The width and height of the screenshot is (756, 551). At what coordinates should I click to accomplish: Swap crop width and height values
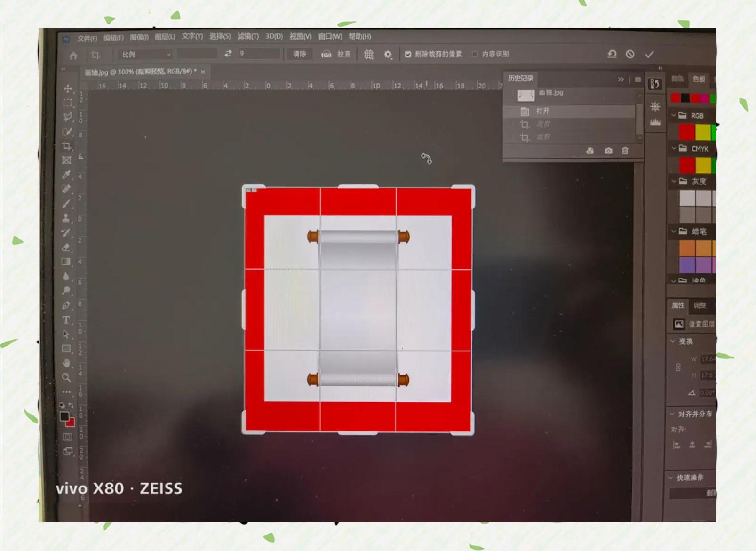pos(228,54)
